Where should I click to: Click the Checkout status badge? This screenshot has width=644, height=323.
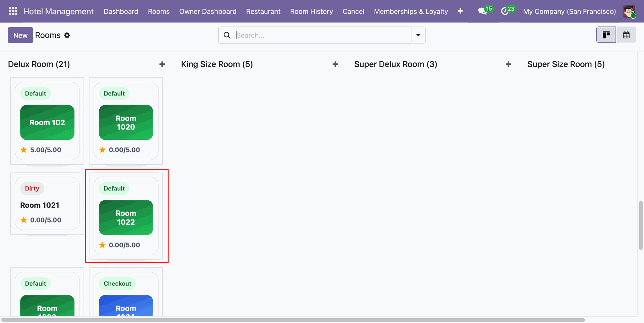117,283
